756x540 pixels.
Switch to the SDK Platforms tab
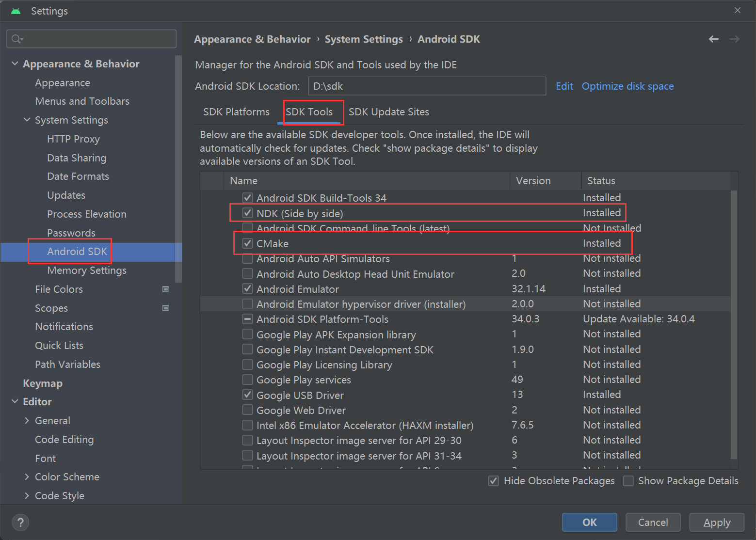(236, 112)
